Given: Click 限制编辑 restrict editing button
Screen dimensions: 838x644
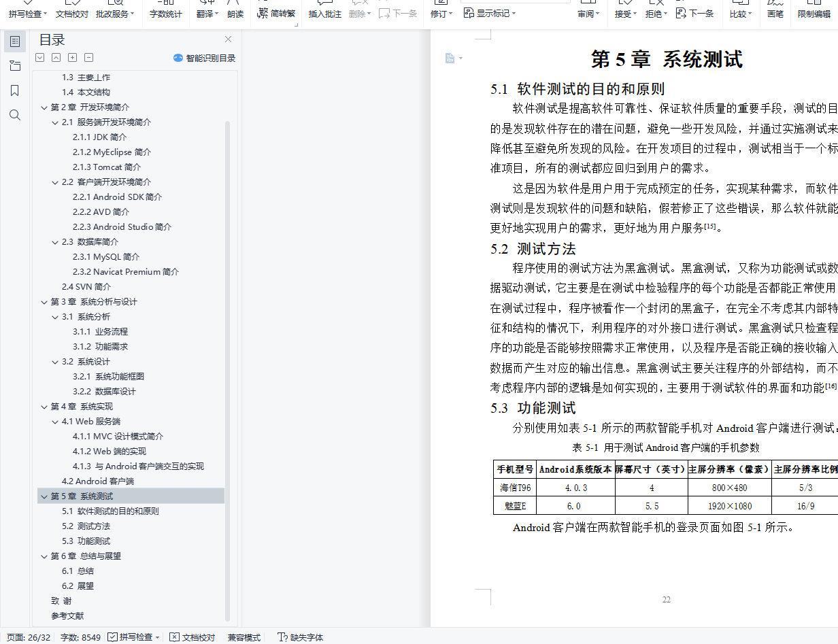Looking at the screenshot, I should click(x=814, y=14).
